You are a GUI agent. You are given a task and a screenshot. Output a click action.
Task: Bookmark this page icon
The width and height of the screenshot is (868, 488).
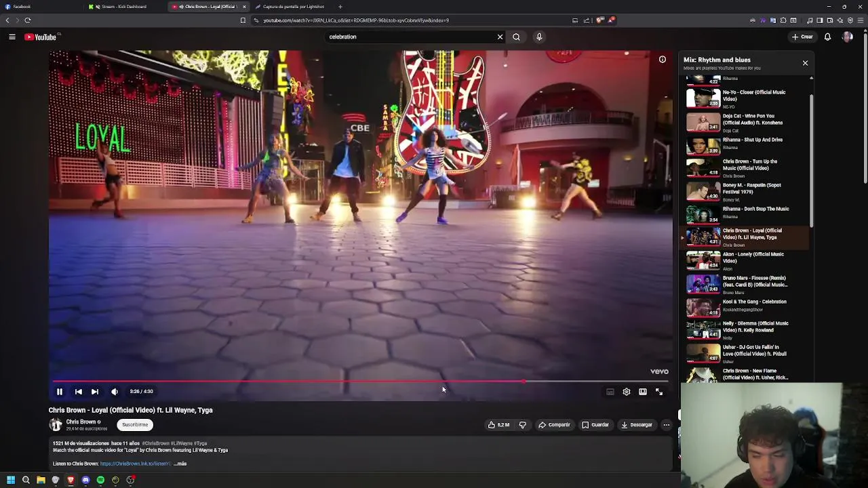point(243,20)
